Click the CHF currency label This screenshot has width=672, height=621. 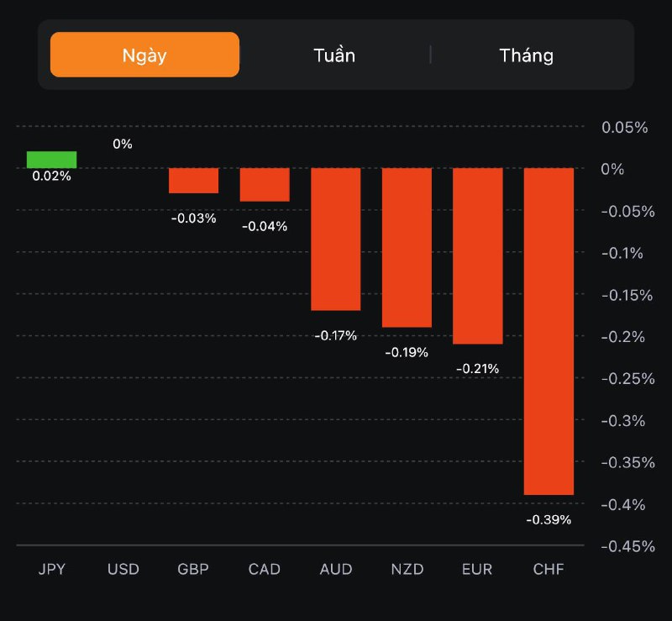point(549,569)
